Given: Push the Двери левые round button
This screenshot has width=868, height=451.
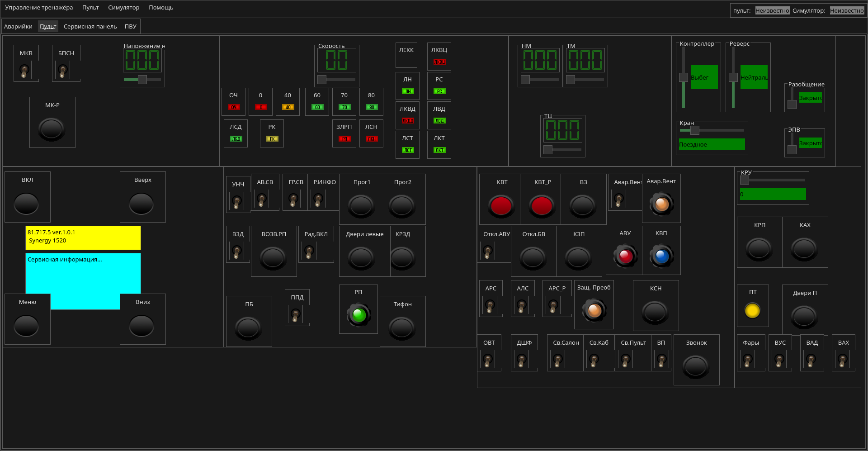Looking at the screenshot, I should [x=361, y=258].
